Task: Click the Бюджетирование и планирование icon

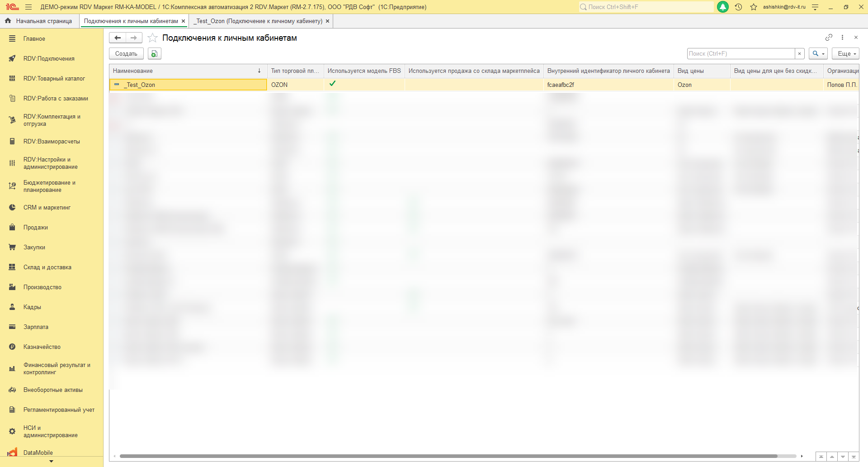Action: pos(12,186)
